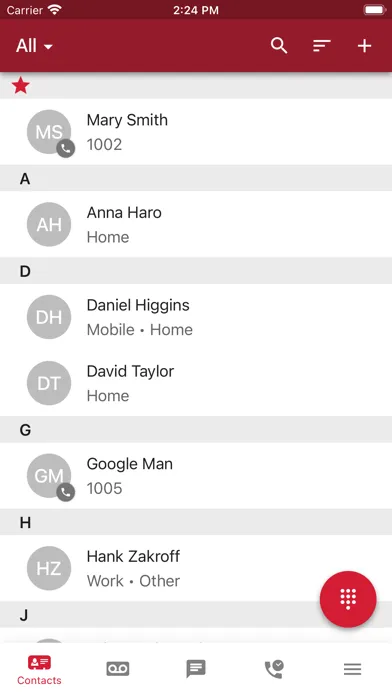Image resolution: width=392 pixels, height=696 pixels.
Task: Open the call history icon
Action: [274, 669]
